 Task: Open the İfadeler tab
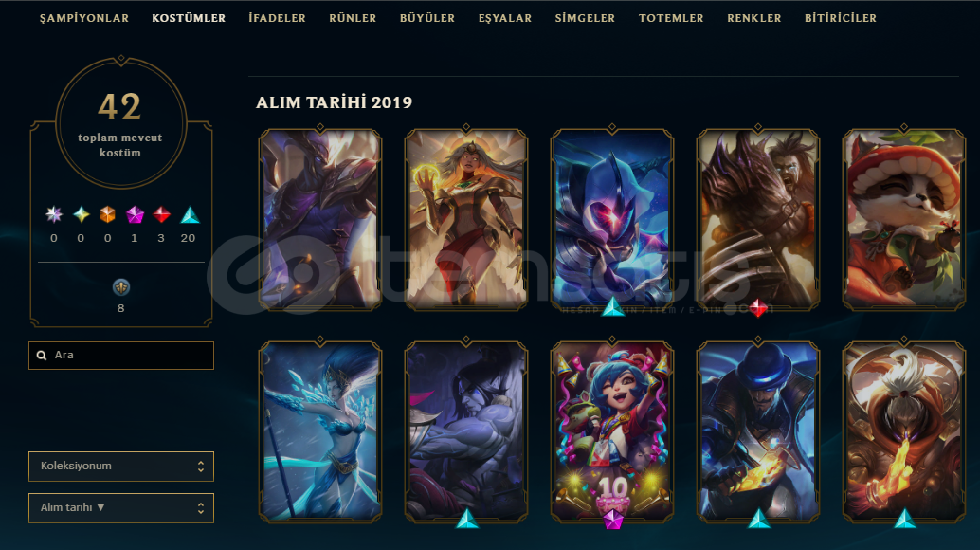pyautogui.click(x=277, y=18)
